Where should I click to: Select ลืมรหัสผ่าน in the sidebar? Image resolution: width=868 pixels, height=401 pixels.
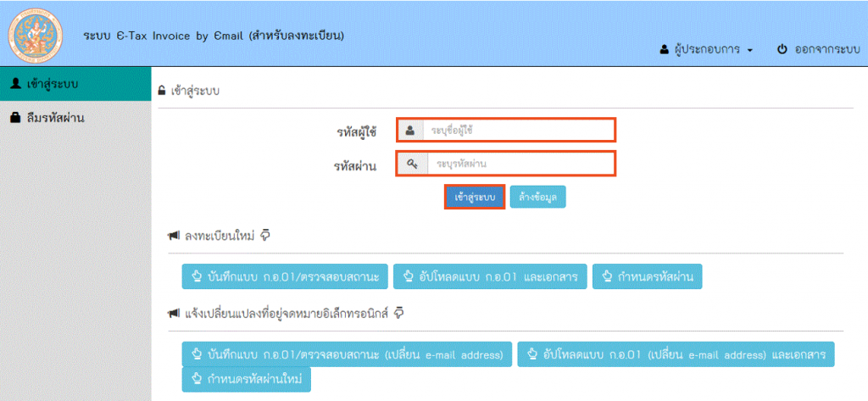[x=75, y=118]
